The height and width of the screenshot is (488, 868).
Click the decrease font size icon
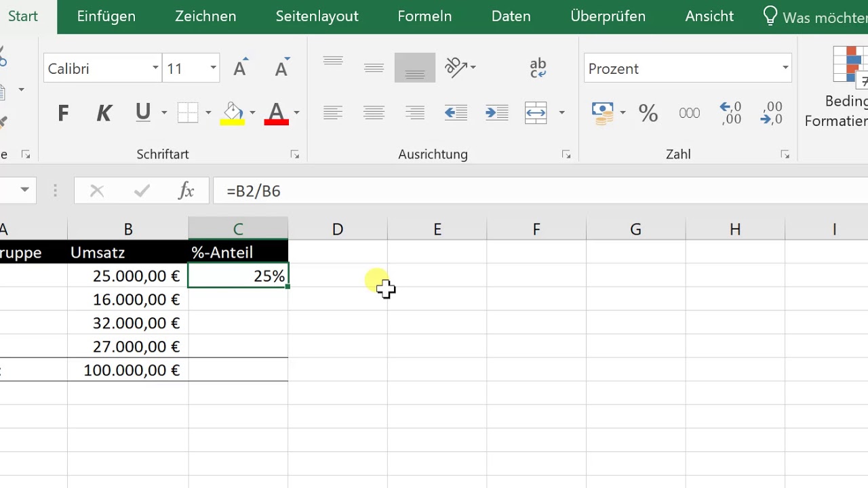click(281, 68)
